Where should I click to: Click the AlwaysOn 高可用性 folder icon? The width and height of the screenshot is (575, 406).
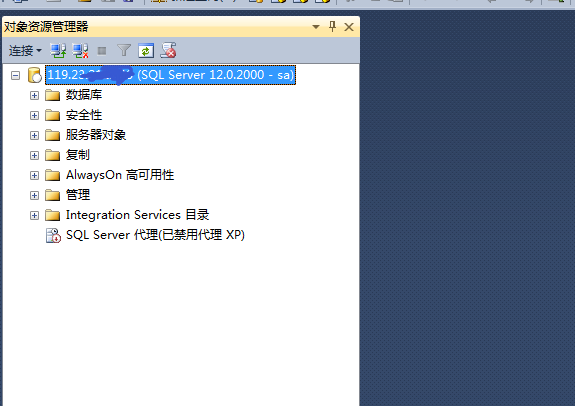pos(52,175)
